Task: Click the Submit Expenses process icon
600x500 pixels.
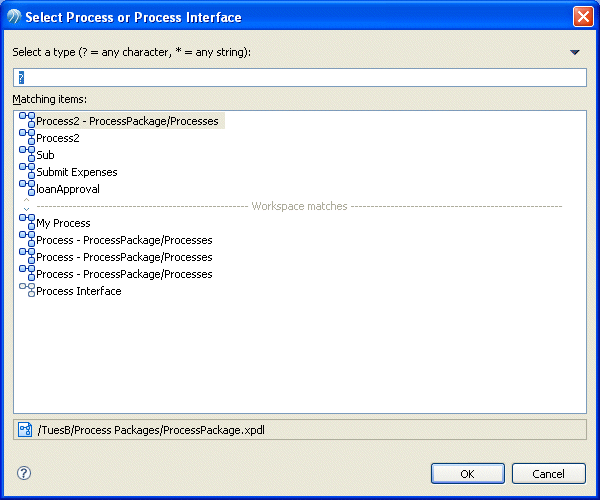Action: click(27, 171)
